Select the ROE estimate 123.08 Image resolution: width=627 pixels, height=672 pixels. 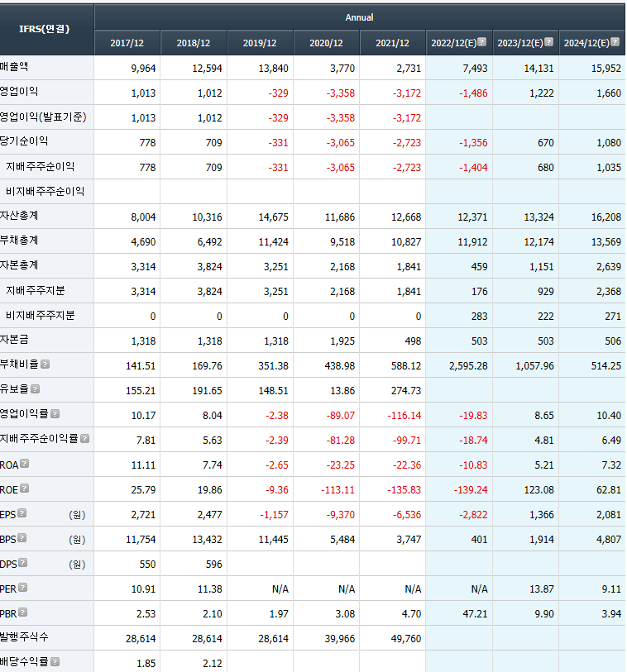coord(538,490)
